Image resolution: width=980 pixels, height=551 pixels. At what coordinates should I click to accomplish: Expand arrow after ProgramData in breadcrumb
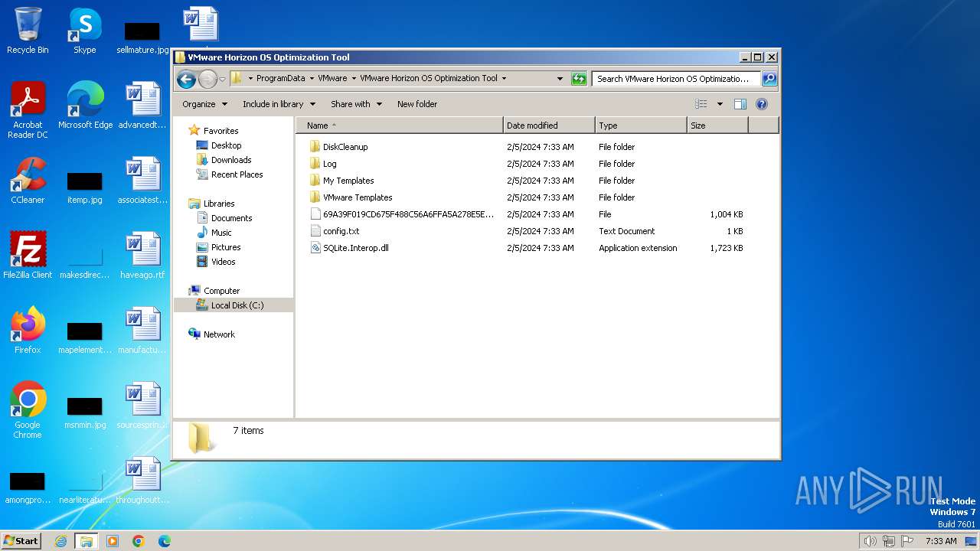(x=312, y=78)
